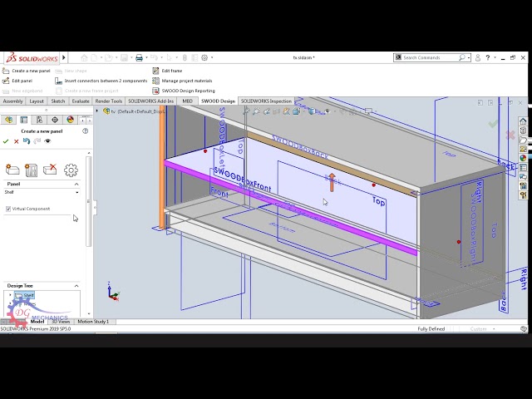This screenshot has height=399, width=532.
Task: Collapse the Design Tree section
Action: click(76, 286)
